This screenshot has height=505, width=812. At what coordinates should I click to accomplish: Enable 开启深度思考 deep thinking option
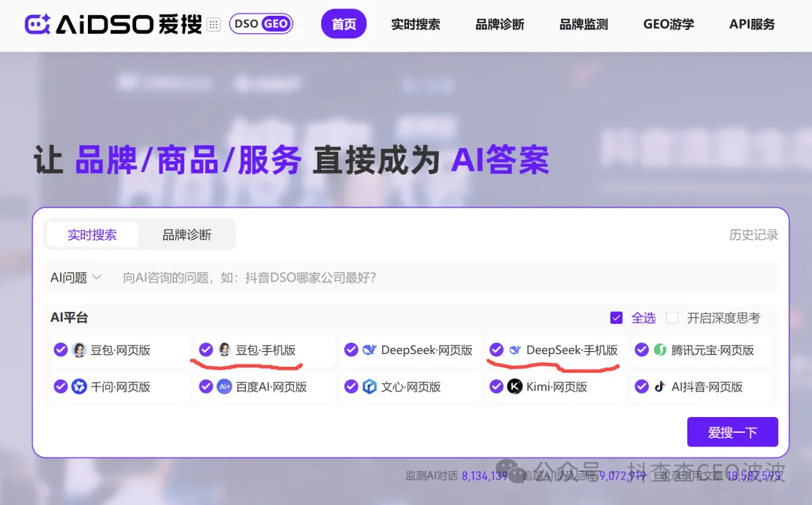[671, 317]
